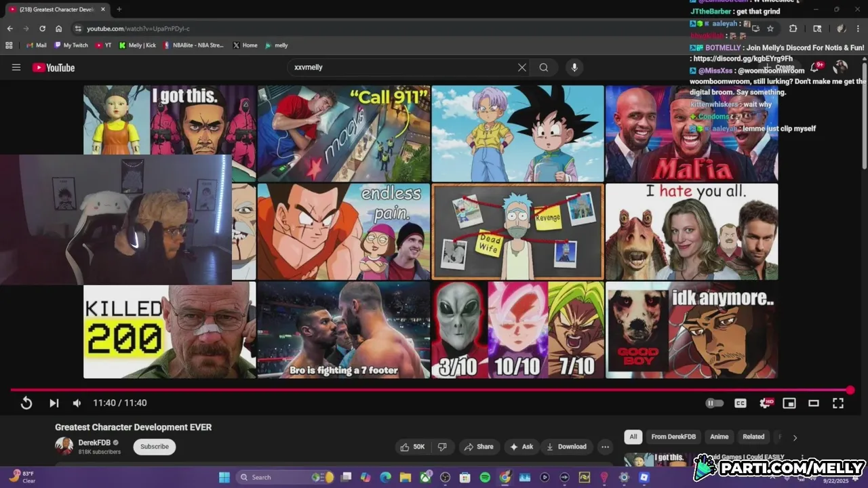This screenshot has height=488, width=868.
Task: Open the browser home page button
Action: (59, 28)
